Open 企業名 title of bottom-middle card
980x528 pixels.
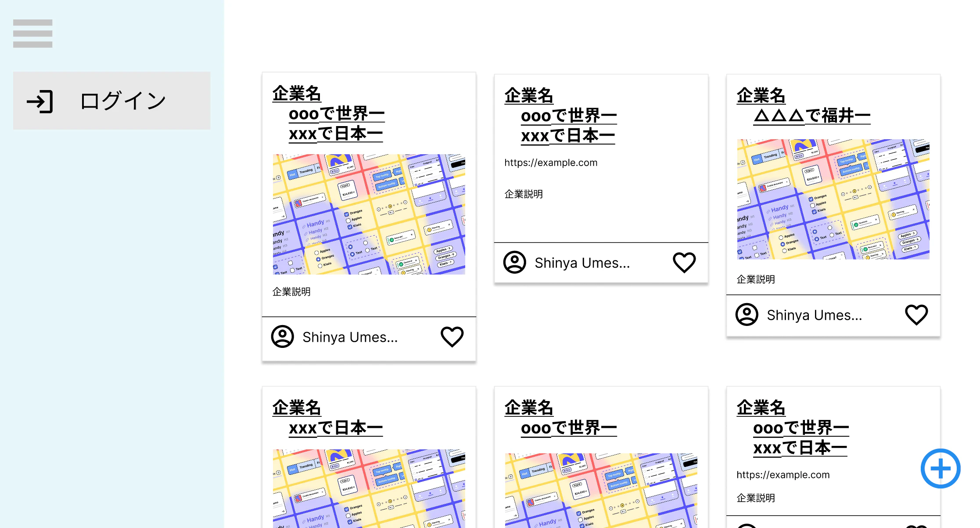click(x=529, y=408)
